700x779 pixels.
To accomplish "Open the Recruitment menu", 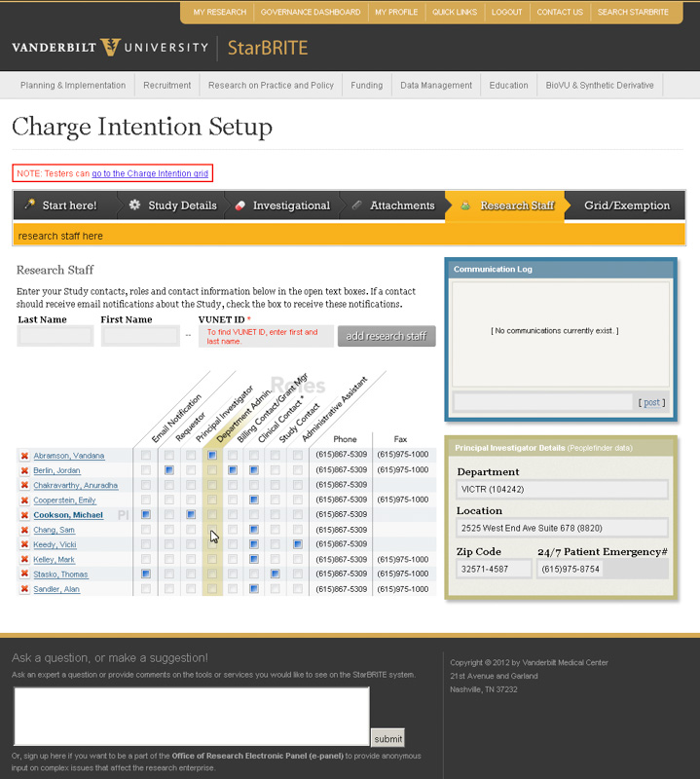I will 166,85.
